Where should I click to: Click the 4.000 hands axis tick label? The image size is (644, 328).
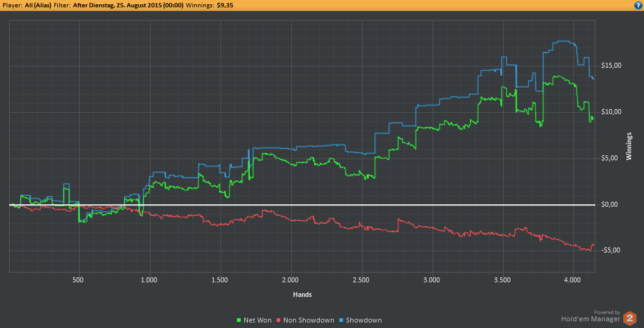coord(573,280)
